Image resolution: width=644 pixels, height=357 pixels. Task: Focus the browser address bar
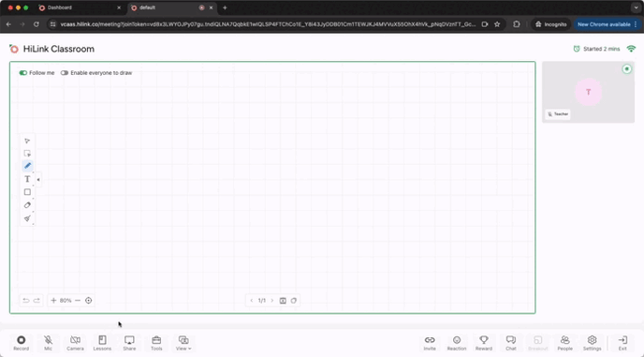coord(267,24)
